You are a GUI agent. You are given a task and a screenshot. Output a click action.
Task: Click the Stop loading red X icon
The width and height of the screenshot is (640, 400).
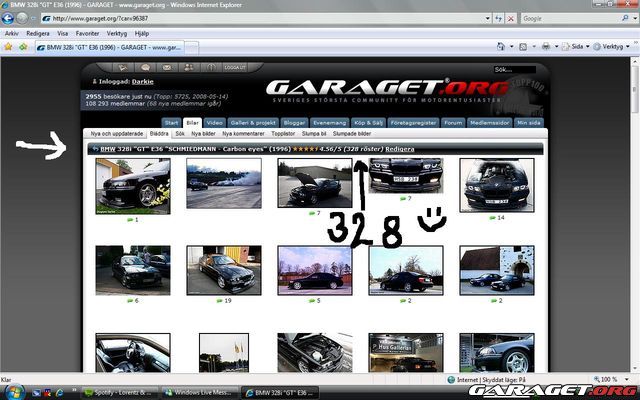tap(511, 18)
